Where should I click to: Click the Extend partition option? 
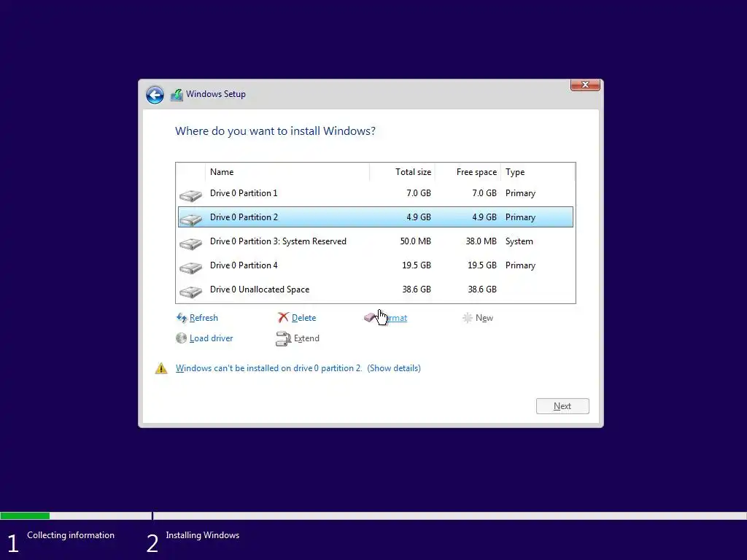click(306, 338)
